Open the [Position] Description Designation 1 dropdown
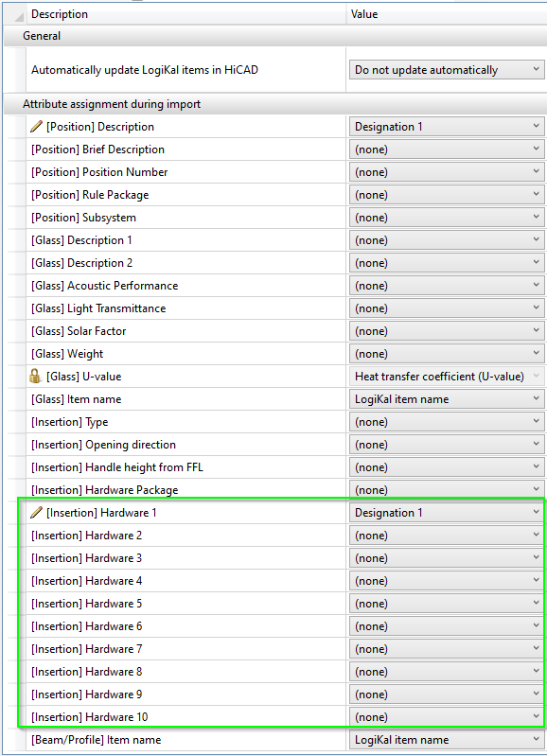 coord(447,127)
